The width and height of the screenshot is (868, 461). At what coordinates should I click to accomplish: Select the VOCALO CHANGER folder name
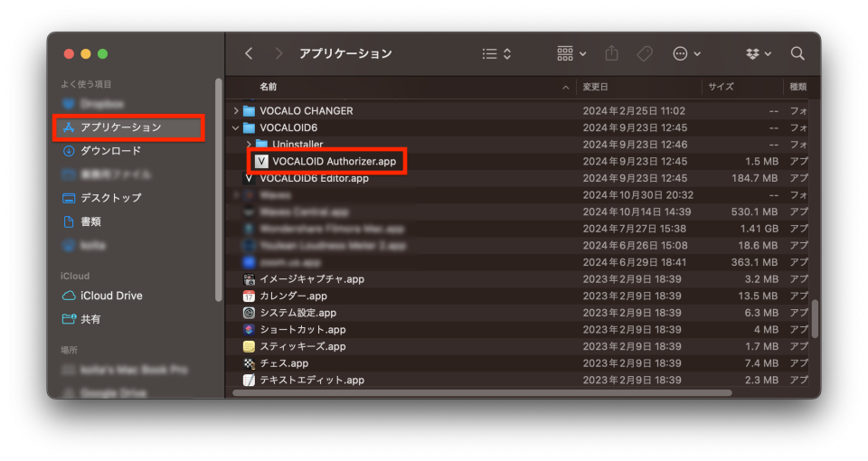307,110
